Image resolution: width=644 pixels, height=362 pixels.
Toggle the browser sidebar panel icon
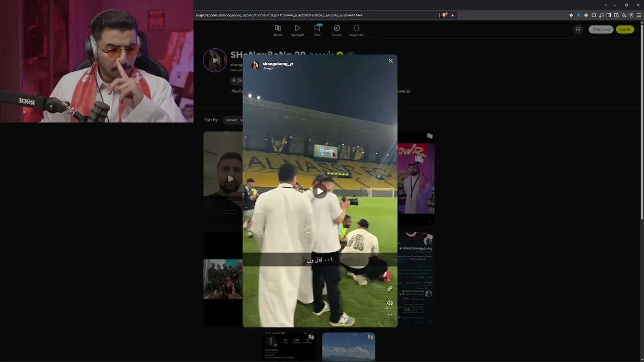pos(609,15)
